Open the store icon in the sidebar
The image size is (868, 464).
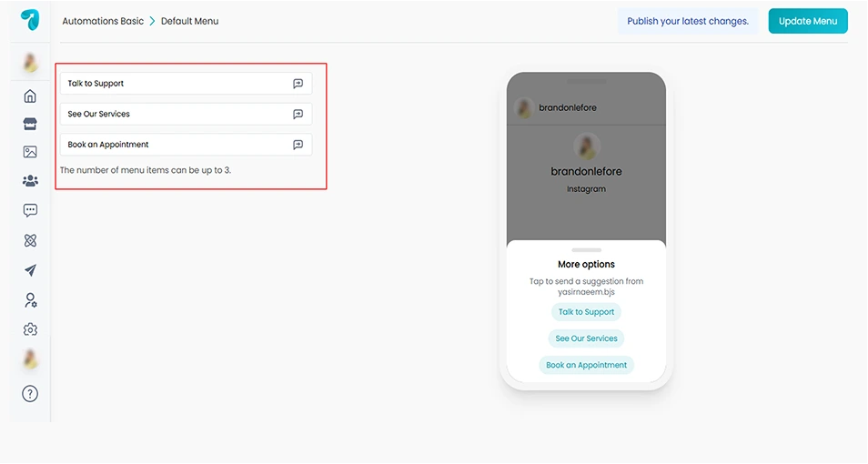click(30, 124)
